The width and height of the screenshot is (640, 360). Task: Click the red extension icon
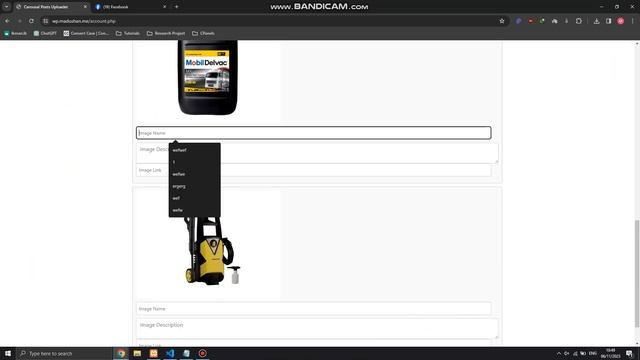(x=530, y=21)
